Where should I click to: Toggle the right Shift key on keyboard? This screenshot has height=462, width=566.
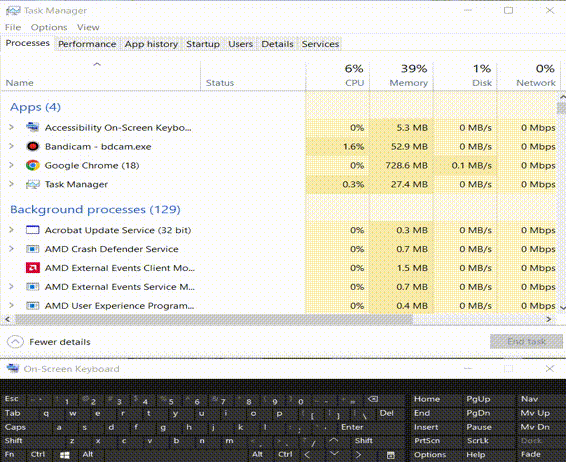363,441
